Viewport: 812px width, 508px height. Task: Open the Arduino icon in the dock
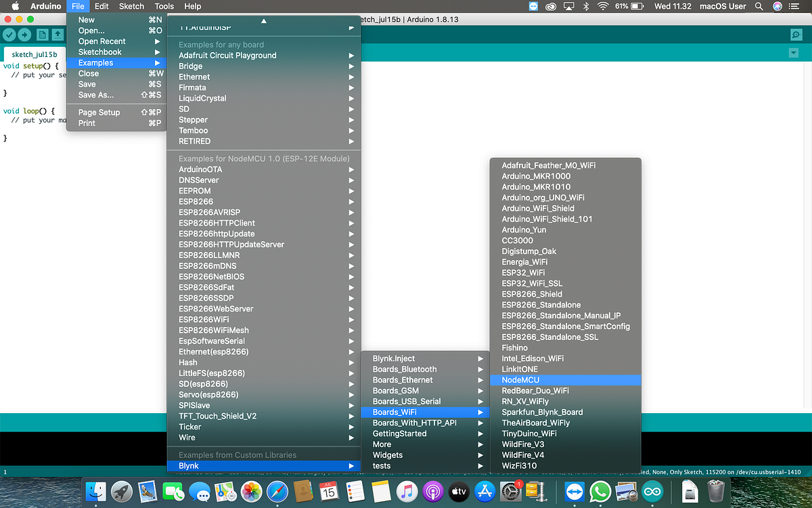[x=653, y=491]
